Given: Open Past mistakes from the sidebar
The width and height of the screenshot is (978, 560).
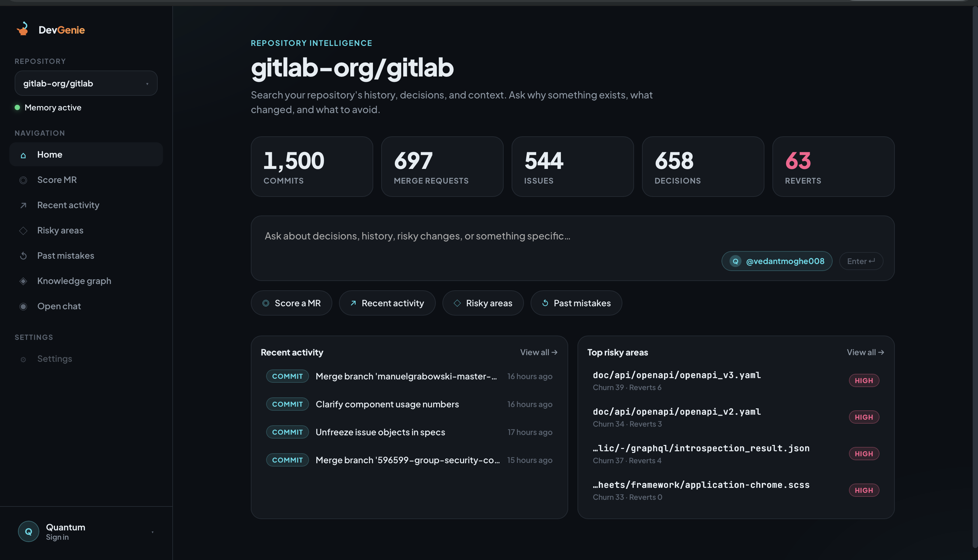Looking at the screenshot, I should pyautogui.click(x=86, y=256).
